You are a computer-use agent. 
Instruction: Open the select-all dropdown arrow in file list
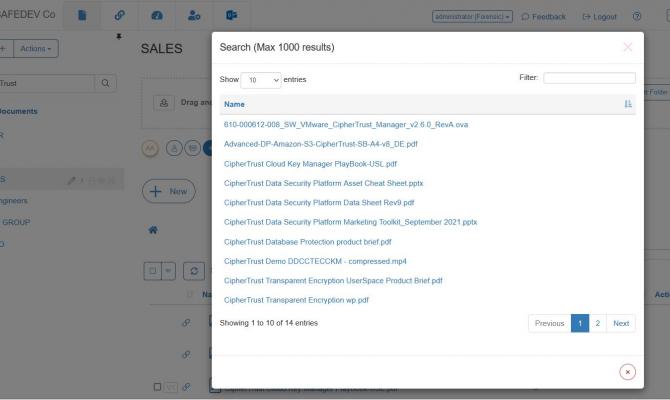click(x=168, y=271)
